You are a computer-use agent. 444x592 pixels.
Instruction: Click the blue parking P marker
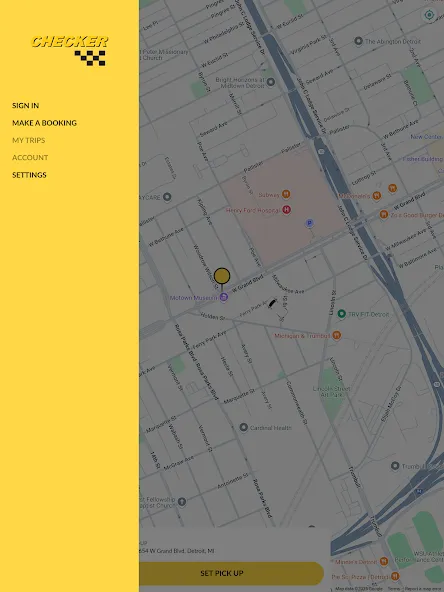[310, 224]
